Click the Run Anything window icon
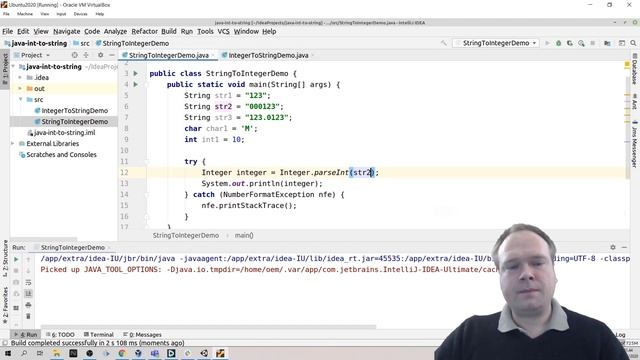 622,43
